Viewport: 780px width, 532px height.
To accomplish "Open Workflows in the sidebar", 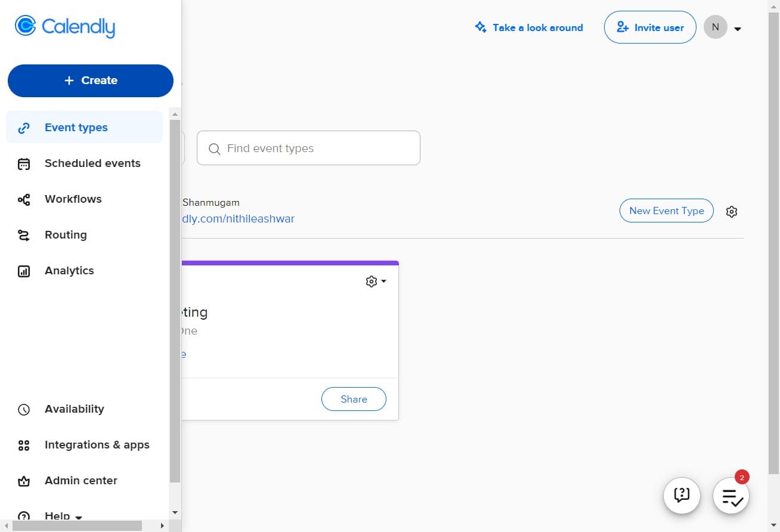I will click(x=73, y=199).
